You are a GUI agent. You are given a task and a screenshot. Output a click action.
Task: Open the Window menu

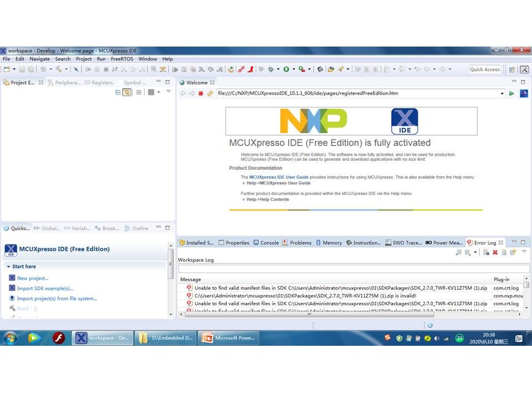coord(147,59)
